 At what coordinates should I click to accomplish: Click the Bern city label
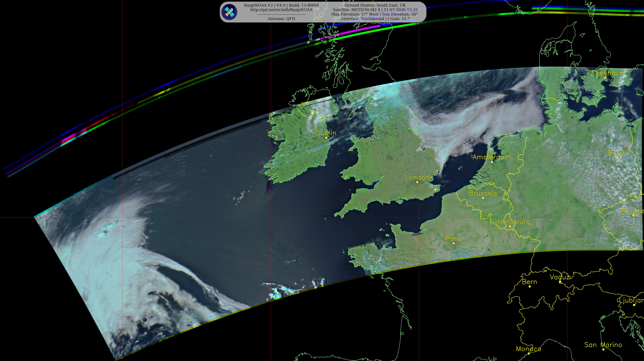coord(530,282)
